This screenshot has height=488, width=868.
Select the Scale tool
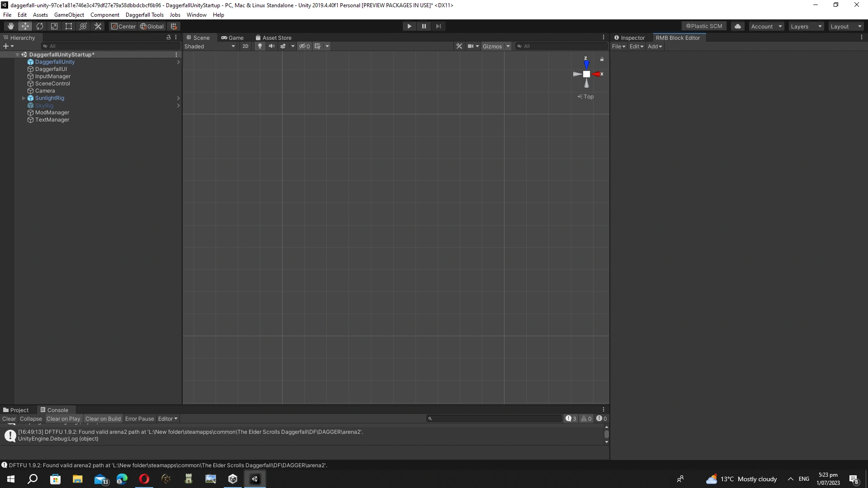point(54,26)
